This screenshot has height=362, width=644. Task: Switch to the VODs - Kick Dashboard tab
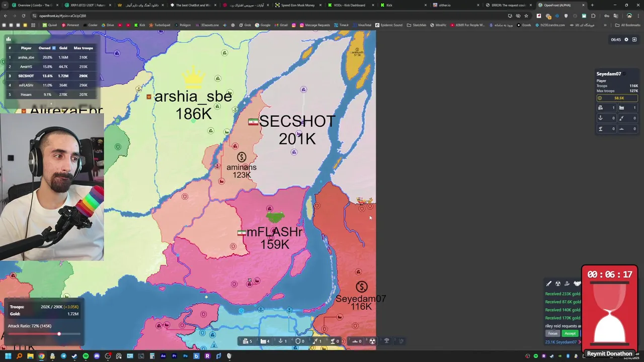pyautogui.click(x=350, y=5)
